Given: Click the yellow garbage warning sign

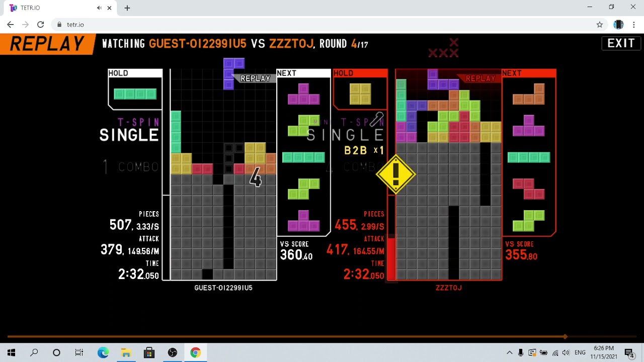Looking at the screenshot, I should (x=395, y=174).
